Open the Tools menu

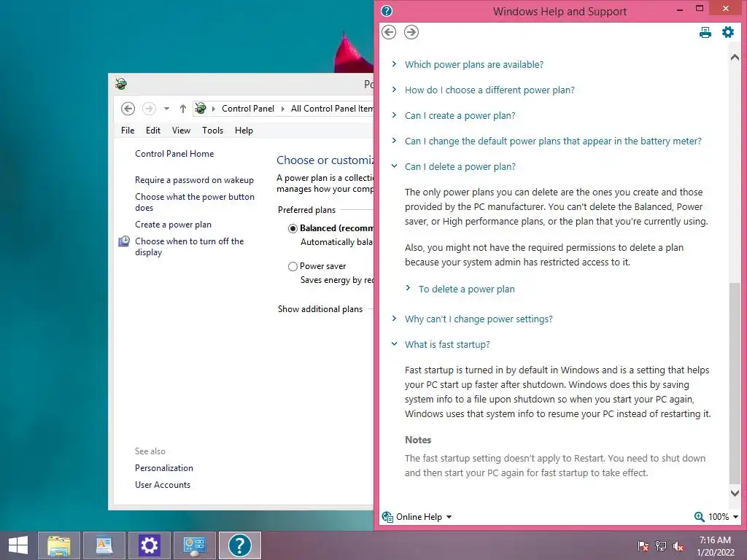212,131
